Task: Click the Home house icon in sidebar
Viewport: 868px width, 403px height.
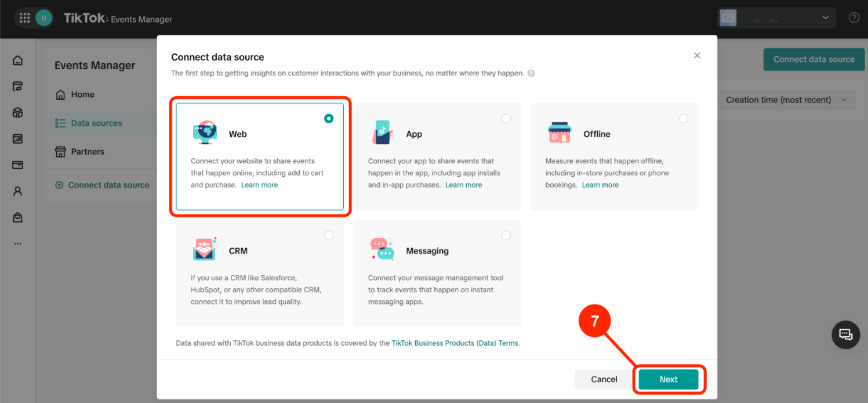Action: click(60, 95)
